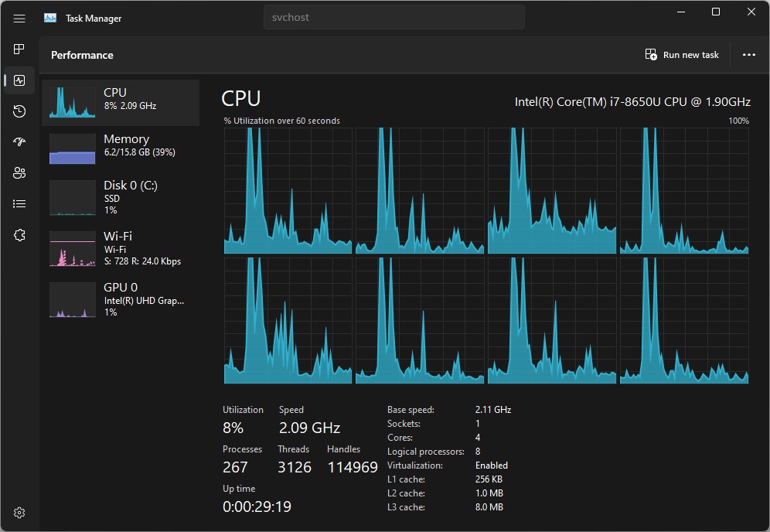Screen dimensions: 770x532
Task: Open Startup apps from the sidebar
Action: [x=19, y=142]
